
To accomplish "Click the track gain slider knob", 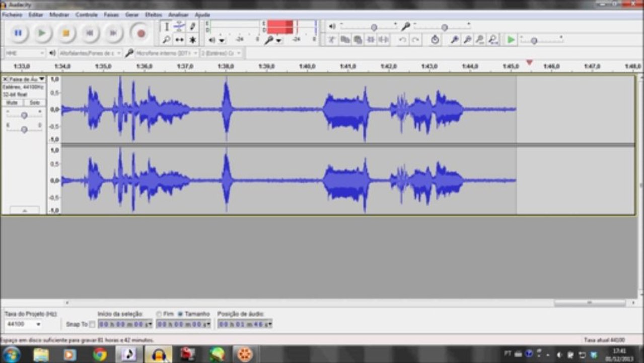I will click(x=24, y=115).
